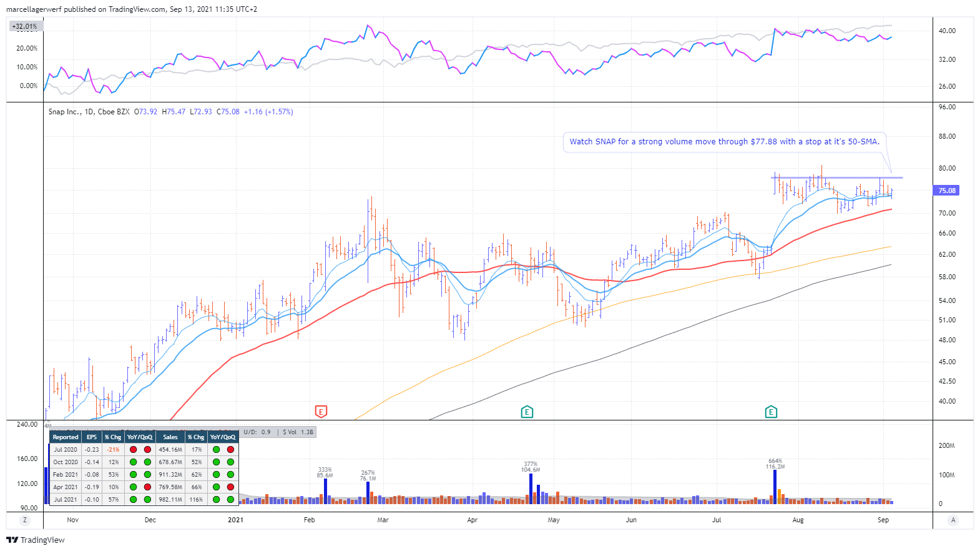The image size is (980, 551).
Task: Click the 678.67M sales cell
Action: [x=170, y=462]
